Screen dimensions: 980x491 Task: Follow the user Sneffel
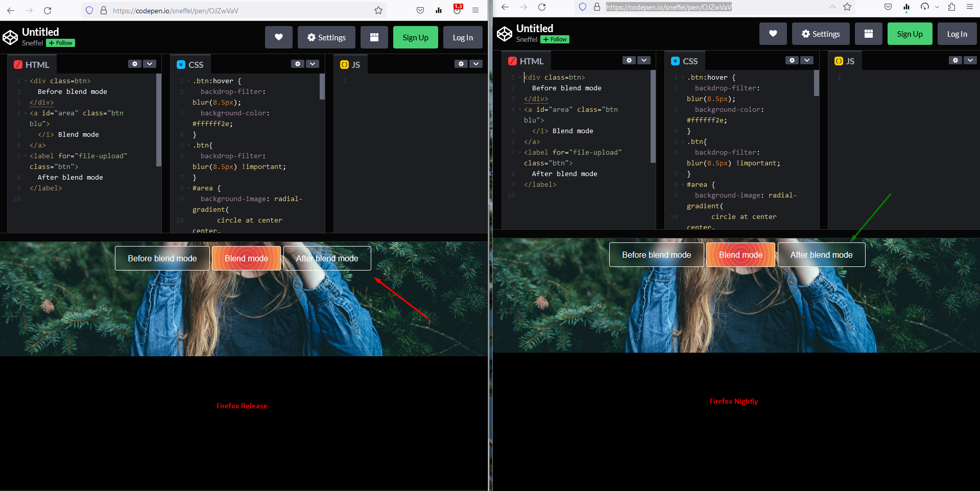point(60,43)
